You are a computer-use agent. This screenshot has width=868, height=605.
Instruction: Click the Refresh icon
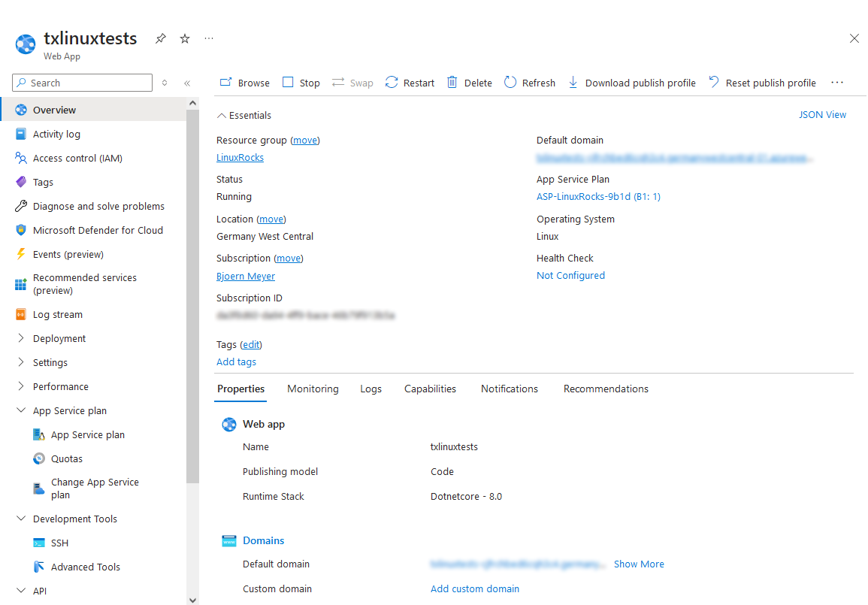point(511,83)
